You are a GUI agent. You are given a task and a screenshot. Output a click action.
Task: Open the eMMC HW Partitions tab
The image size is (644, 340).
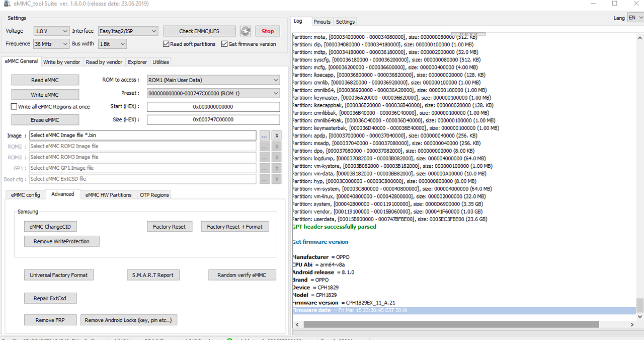tap(108, 195)
